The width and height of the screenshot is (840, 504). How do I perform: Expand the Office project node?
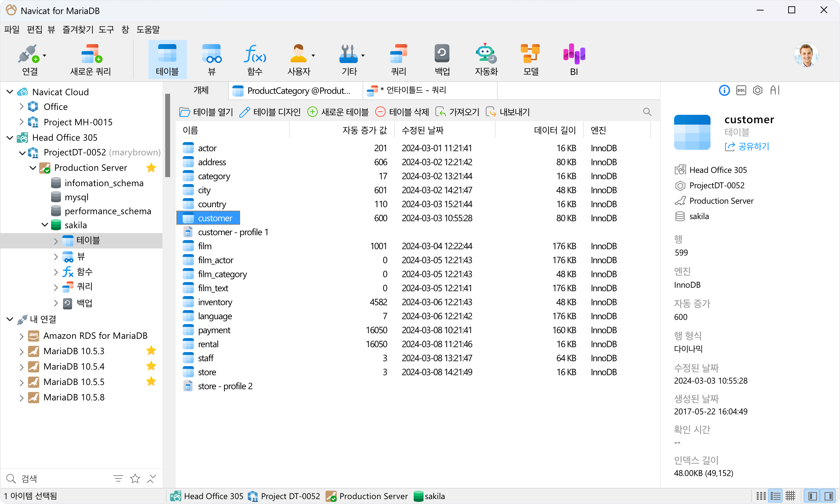tap(21, 107)
